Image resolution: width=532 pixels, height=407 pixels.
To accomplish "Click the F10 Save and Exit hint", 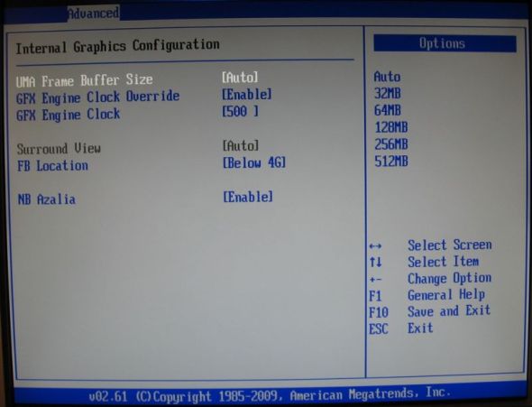I will 429,311.
